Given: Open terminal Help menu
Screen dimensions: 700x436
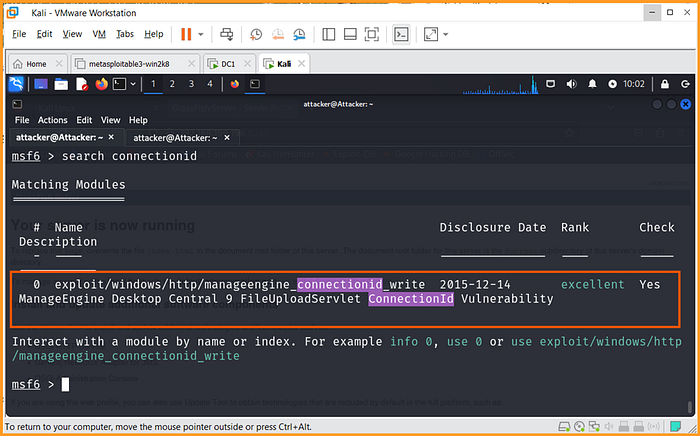Looking at the screenshot, I should [x=138, y=120].
